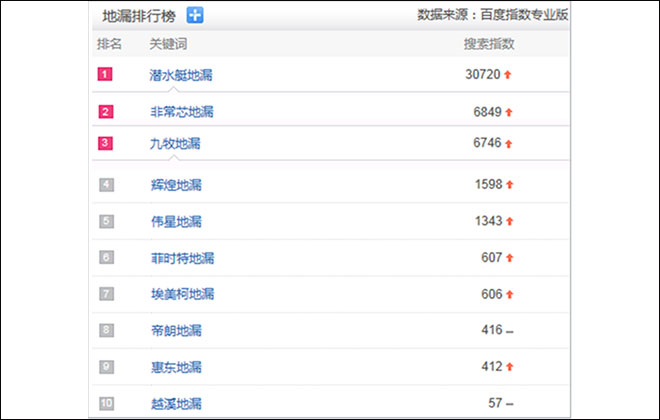Open the 越溪地漏 keyword link

point(176,404)
